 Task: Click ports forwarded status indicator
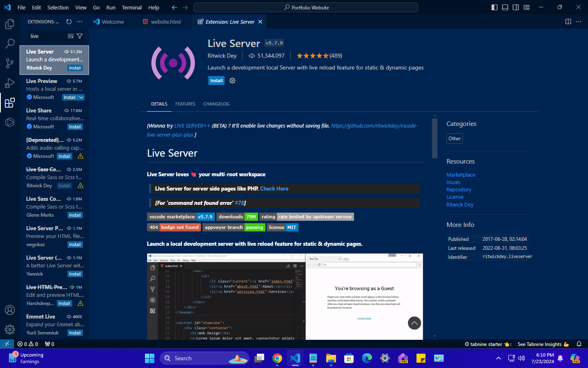pyautogui.click(x=49, y=344)
